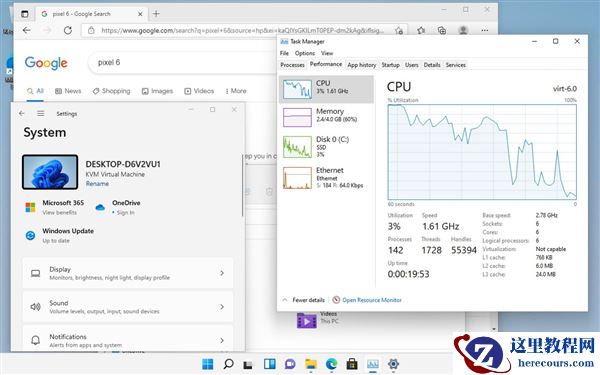Open the Windows Start button
Screen dimensions: 600x375
coord(207,364)
